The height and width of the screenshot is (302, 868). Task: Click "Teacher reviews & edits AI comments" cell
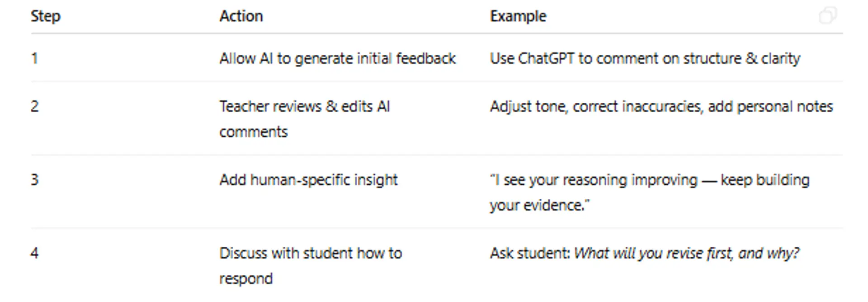point(304,119)
